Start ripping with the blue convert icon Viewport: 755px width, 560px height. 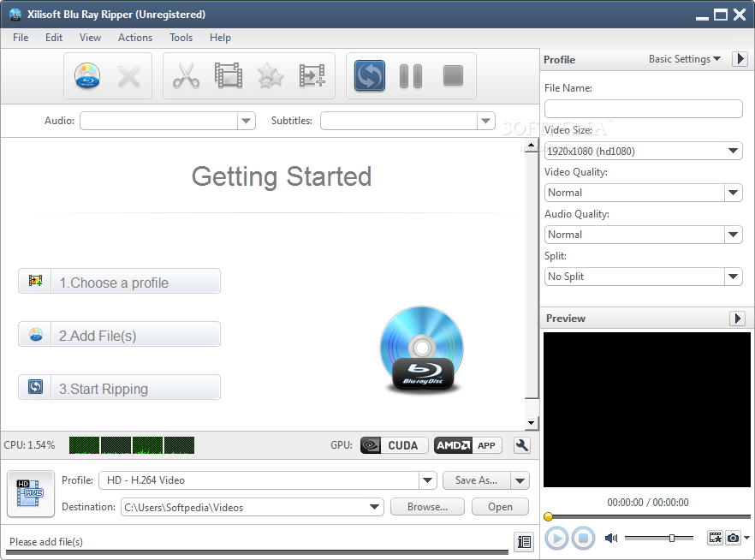point(370,76)
